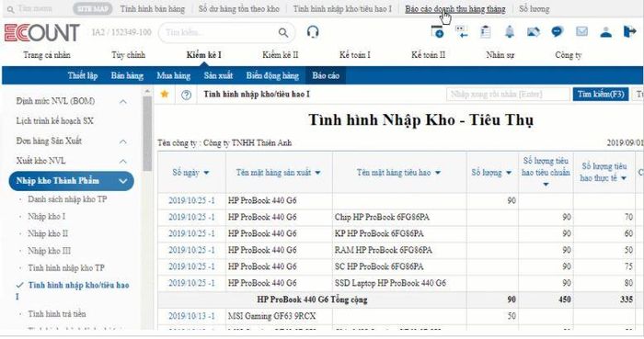Screen dimensions: 644x339
Task: Open Số lượng tiêu hao tiêu chuẩn dropdown
Action: [x=546, y=185]
